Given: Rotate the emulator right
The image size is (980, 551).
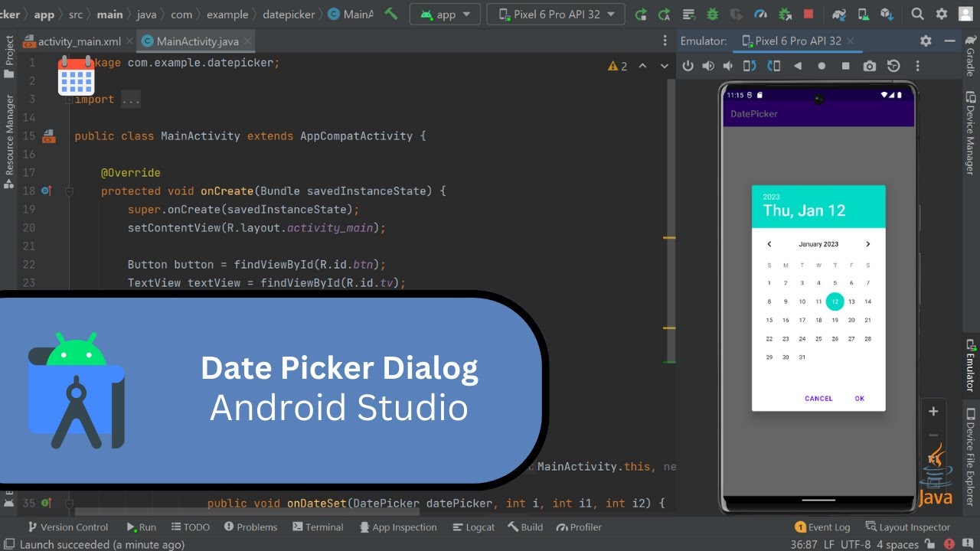Looking at the screenshot, I should (774, 67).
